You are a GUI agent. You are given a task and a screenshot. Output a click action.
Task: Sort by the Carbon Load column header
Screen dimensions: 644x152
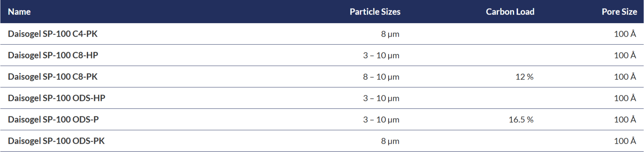click(x=510, y=12)
